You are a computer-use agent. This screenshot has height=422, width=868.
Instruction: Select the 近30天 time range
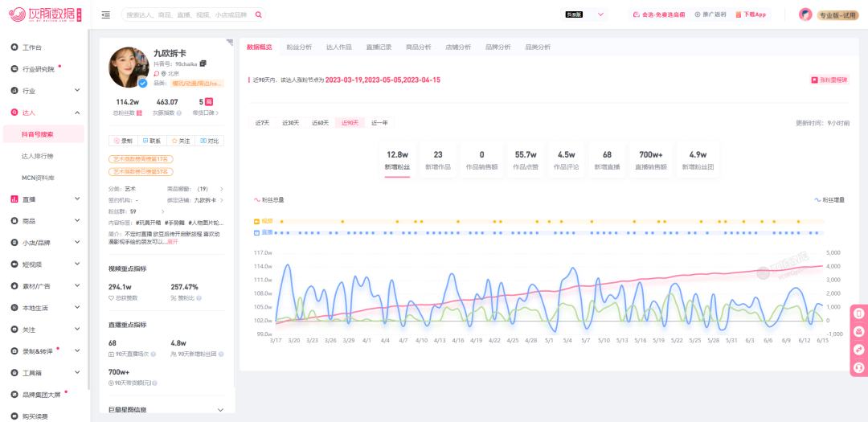(291, 123)
